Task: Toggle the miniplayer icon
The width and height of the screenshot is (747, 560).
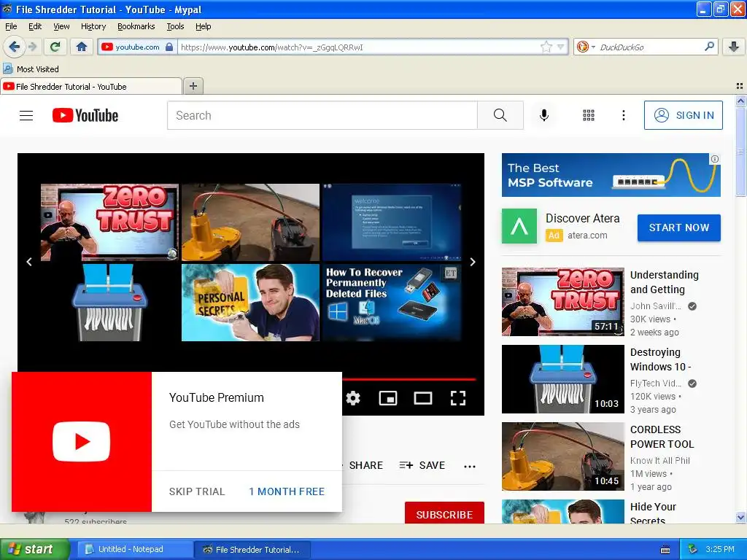Action: pos(388,397)
